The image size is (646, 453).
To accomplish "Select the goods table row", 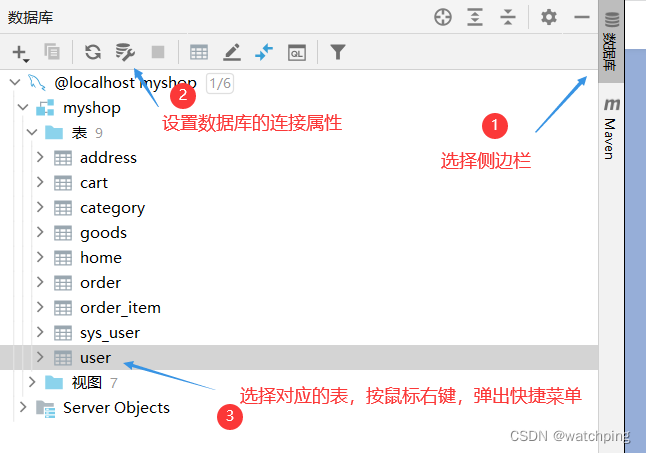I will pos(299,233).
